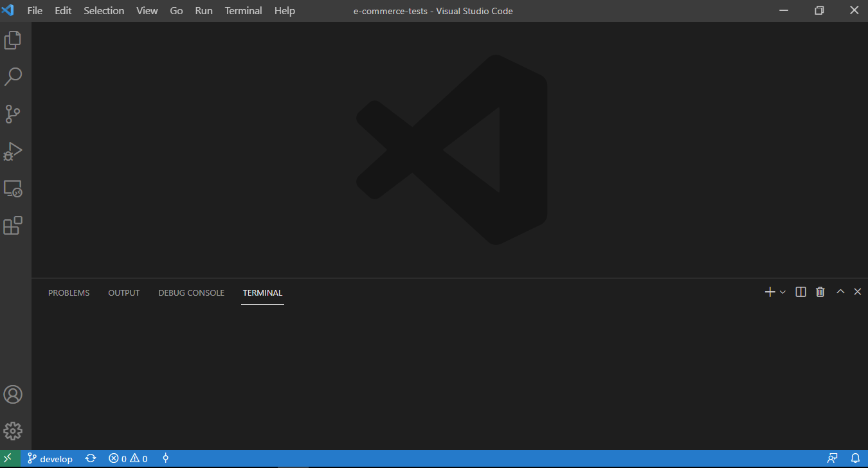Image resolution: width=868 pixels, height=468 pixels.
Task: Open the Go menu
Action: pos(177,11)
